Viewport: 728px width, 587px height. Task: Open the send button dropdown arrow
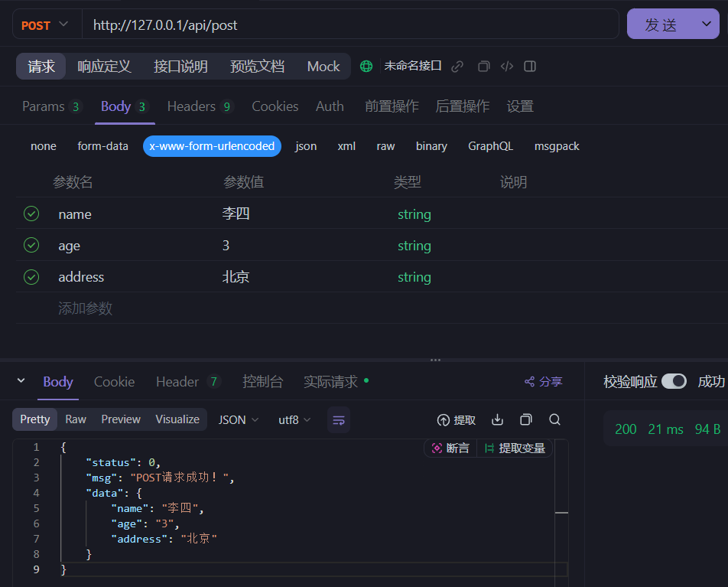(707, 24)
